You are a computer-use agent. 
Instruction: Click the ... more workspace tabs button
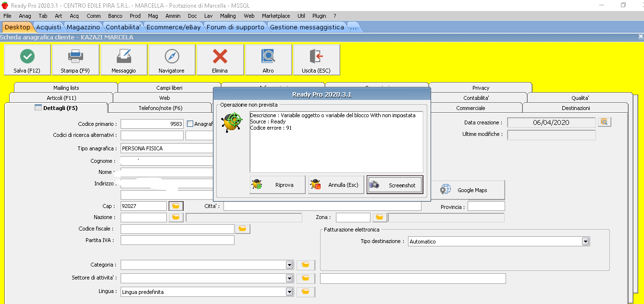[x=353, y=27]
